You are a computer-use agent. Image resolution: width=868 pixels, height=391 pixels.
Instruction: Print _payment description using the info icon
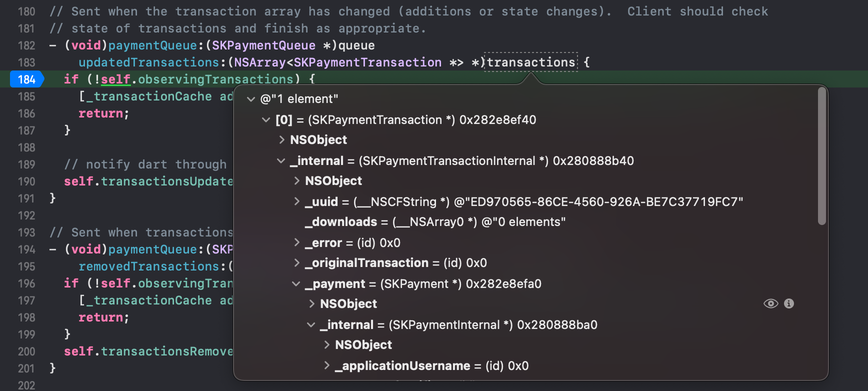[x=789, y=303]
